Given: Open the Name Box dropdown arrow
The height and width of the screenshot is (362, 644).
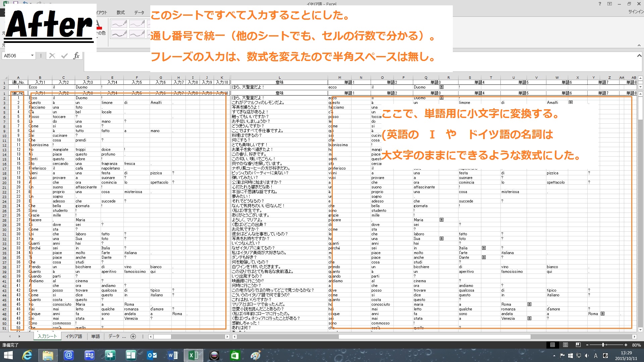Looking at the screenshot, I should pos(32,56).
